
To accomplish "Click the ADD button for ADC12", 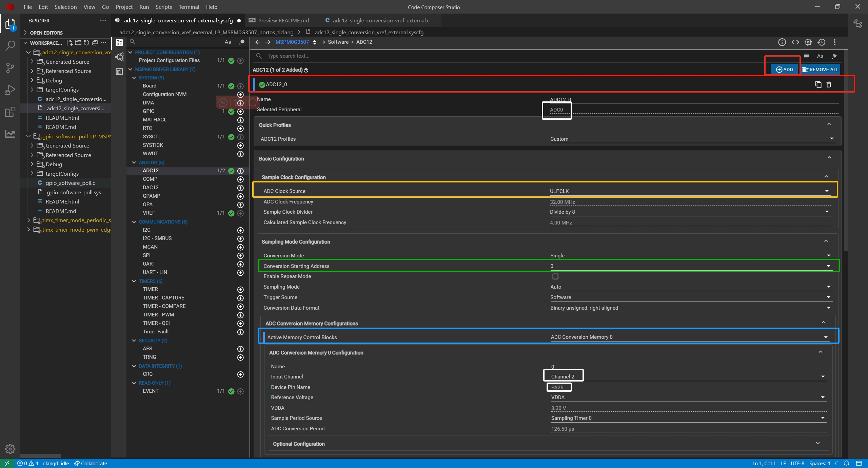I will coord(785,70).
